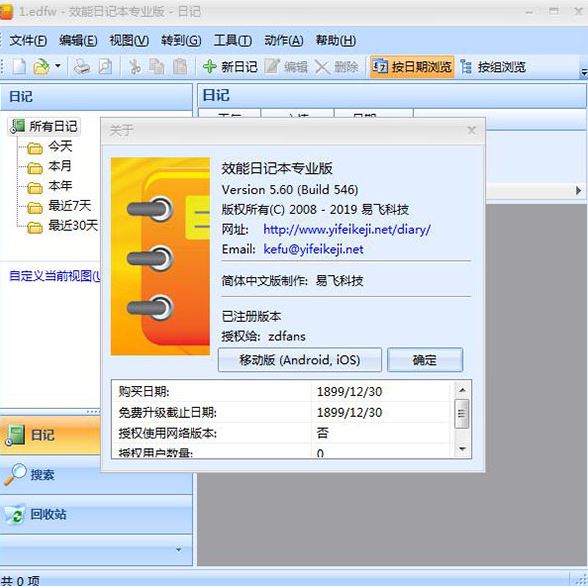Image resolution: width=588 pixels, height=586 pixels.
Task: Open the 转到(G) menu
Action: (181, 40)
